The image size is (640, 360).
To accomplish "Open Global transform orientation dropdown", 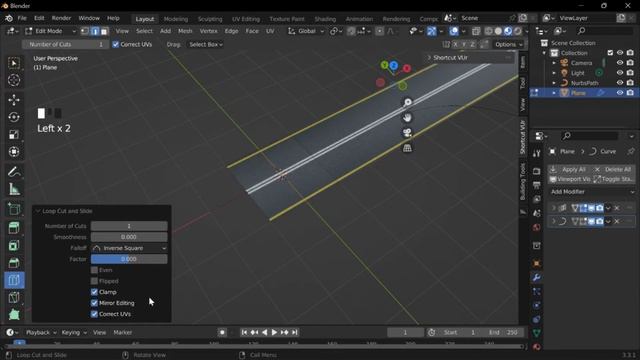I will pos(306,31).
